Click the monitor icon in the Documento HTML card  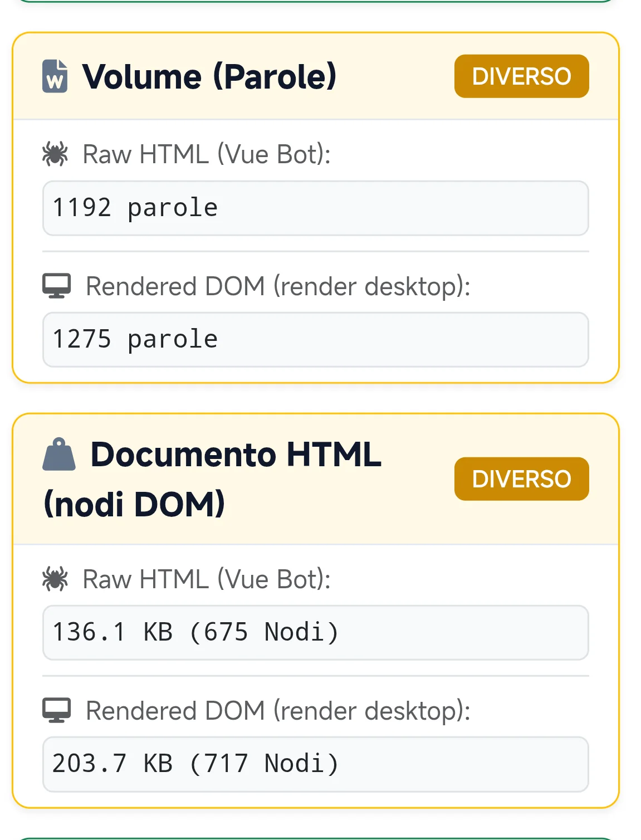tap(57, 711)
